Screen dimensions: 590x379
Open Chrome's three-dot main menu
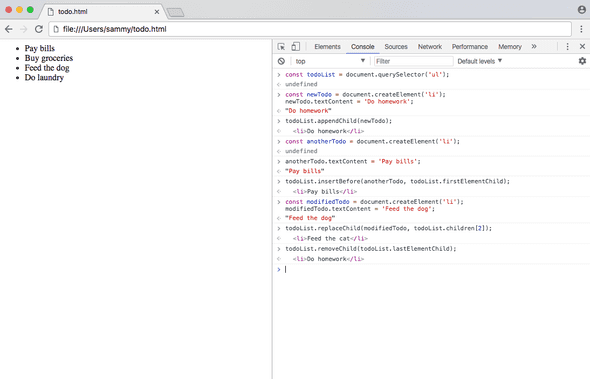(x=581, y=29)
